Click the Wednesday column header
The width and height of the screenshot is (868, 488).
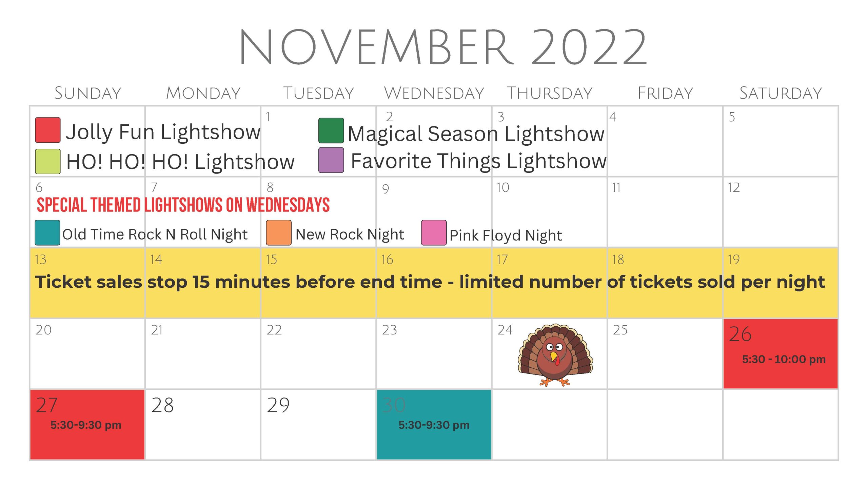(434, 93)
